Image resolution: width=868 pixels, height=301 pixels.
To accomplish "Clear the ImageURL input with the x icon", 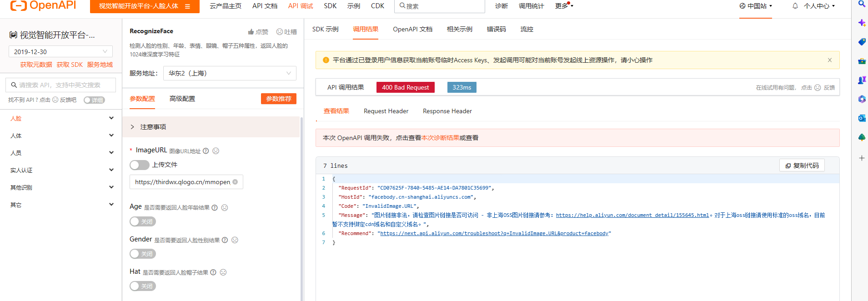I will tap(235, 182).
